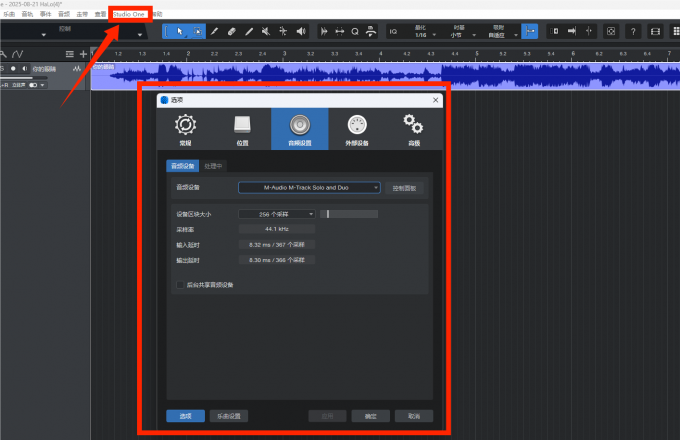
Task: Switch to the 处理中 Processing tab
Action: 213,166
